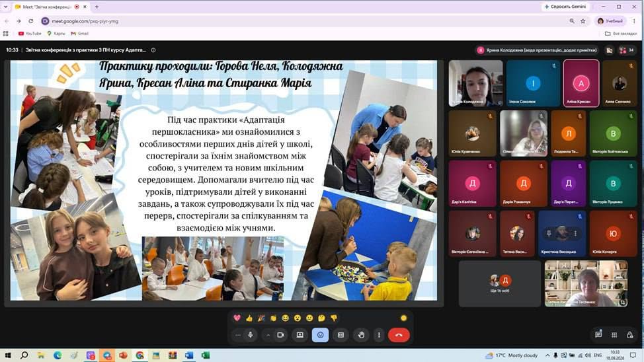Open Microsoft Edge from taskbar
Viewport: 644px width, 362px height.
coord(58,355)
